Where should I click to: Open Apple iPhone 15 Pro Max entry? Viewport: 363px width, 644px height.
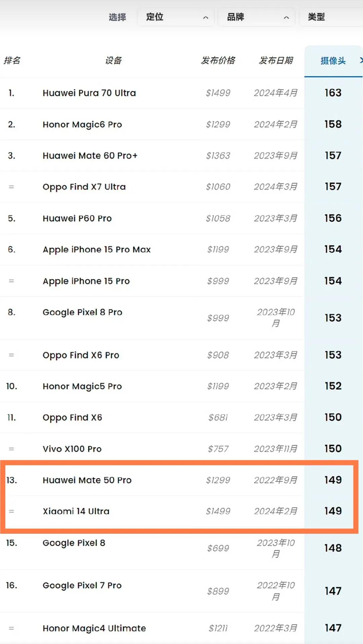click(x=96, y=250)
